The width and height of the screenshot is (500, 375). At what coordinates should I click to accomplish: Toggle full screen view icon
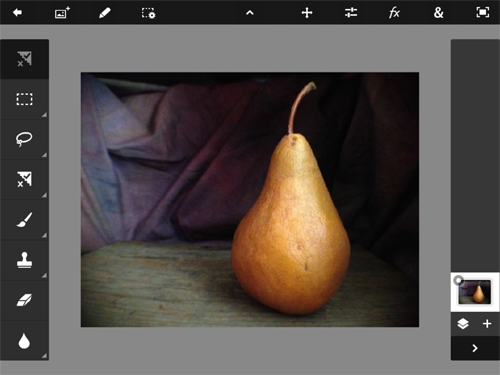click(x=483, y=13)
